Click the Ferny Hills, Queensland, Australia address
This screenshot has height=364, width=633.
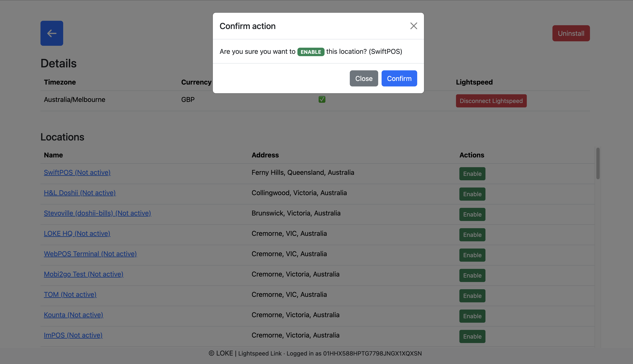[x=303, y=172]
